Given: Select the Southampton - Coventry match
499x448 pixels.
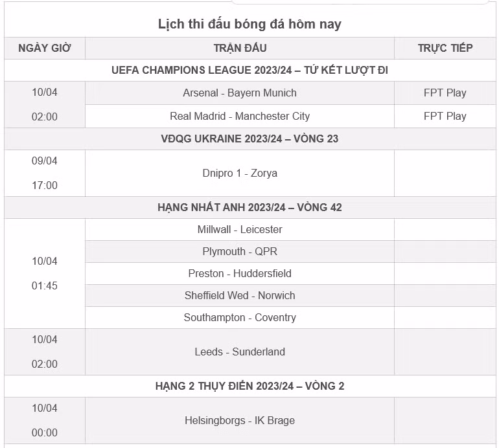Looking at the screenshot, I should tap(240, 317).
